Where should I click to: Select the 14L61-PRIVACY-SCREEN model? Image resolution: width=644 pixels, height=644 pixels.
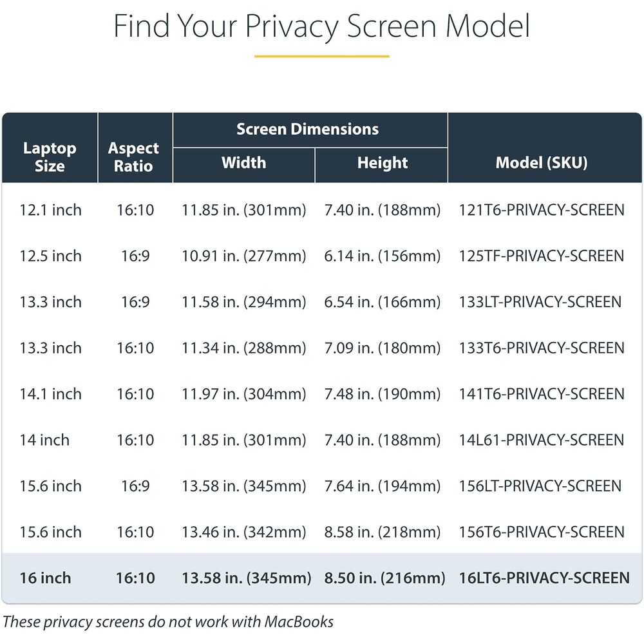(x=542, y=440)
